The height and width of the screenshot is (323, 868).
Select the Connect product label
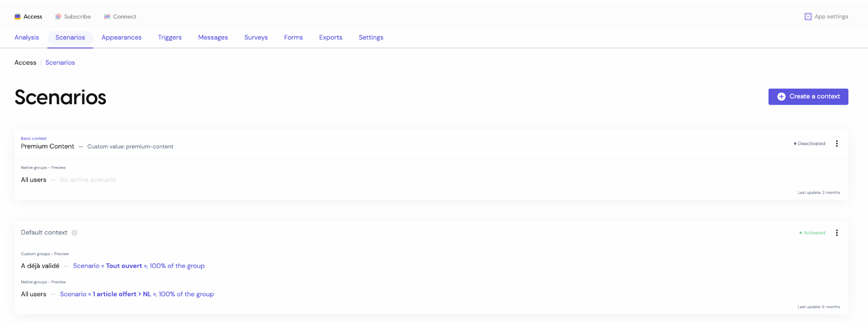point(125,17)
